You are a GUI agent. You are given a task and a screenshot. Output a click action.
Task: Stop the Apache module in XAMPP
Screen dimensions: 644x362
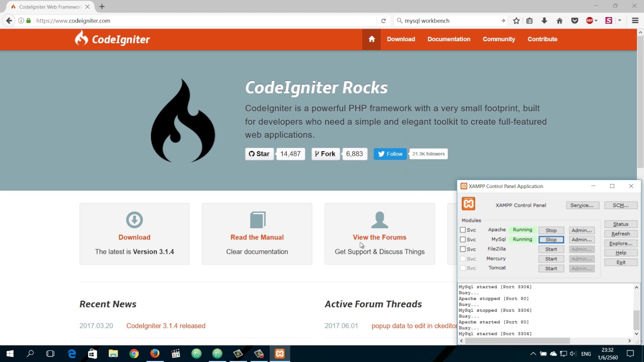point(551,230)
